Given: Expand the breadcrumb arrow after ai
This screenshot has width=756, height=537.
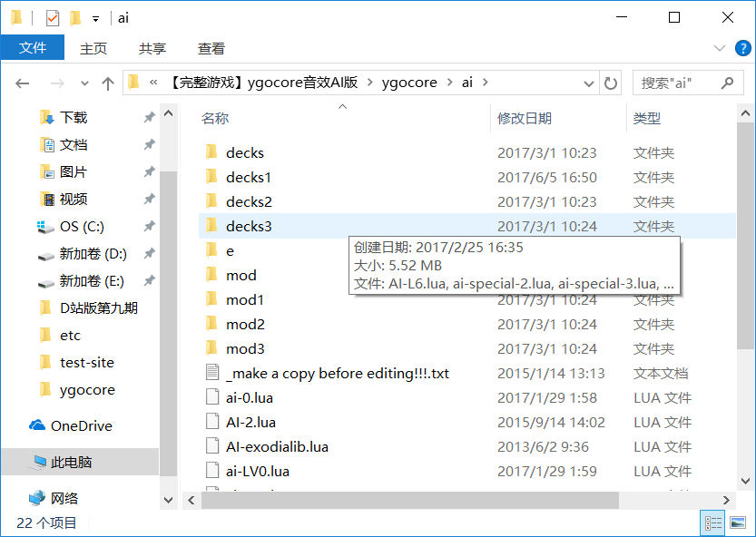Looking at the screenshot, I should [485, 83].
